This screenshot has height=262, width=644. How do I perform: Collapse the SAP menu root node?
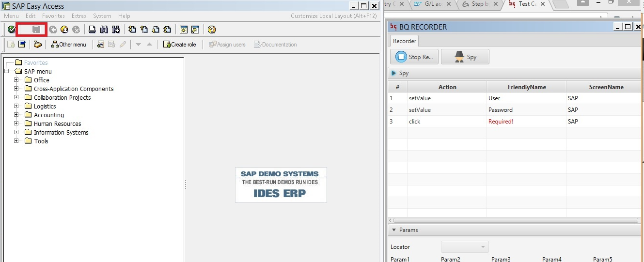(x=7, y=71)
